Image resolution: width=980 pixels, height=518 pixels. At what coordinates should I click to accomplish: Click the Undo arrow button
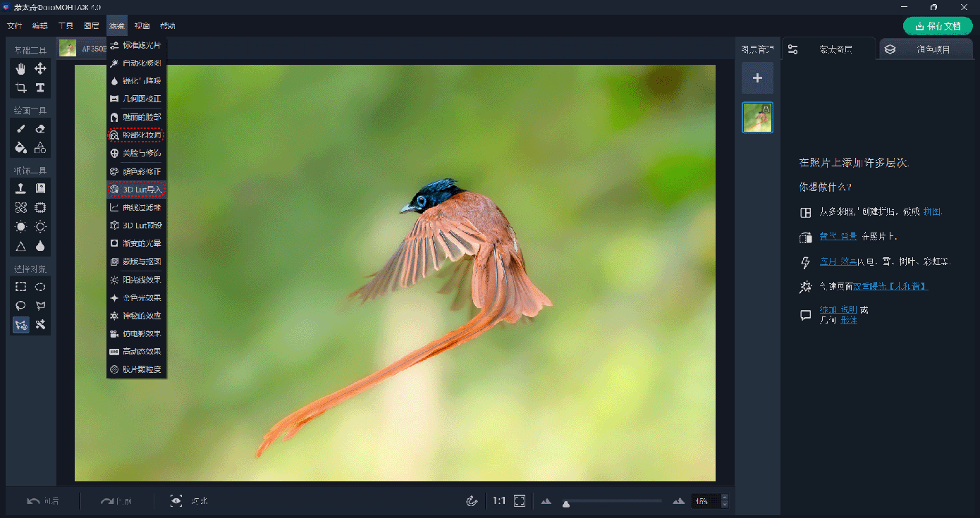(x=33, y=501)
